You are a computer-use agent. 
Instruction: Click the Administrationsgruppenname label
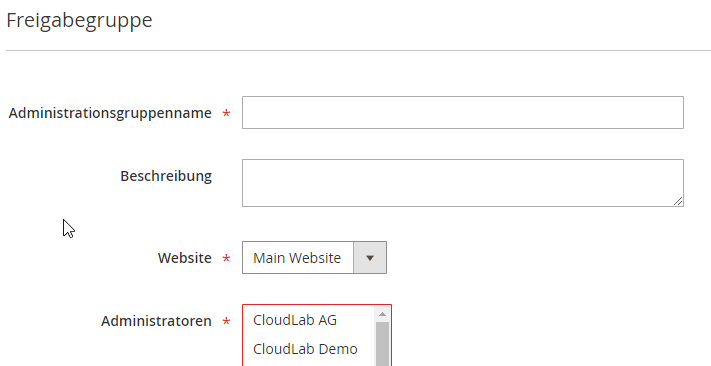point(110,113)
